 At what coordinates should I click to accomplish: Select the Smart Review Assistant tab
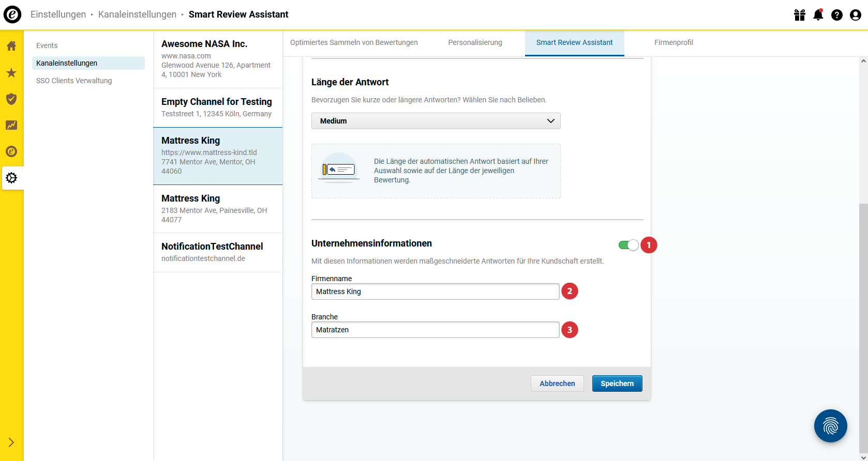(x=574, y=43)
